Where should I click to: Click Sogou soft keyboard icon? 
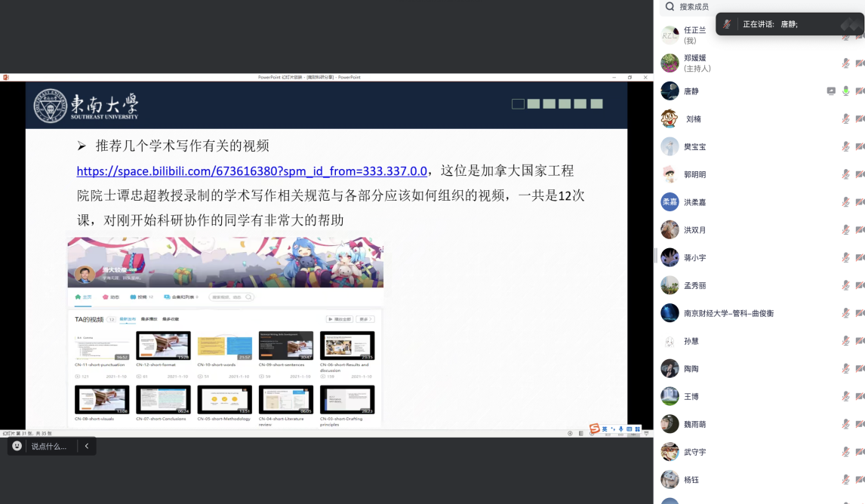629,429
